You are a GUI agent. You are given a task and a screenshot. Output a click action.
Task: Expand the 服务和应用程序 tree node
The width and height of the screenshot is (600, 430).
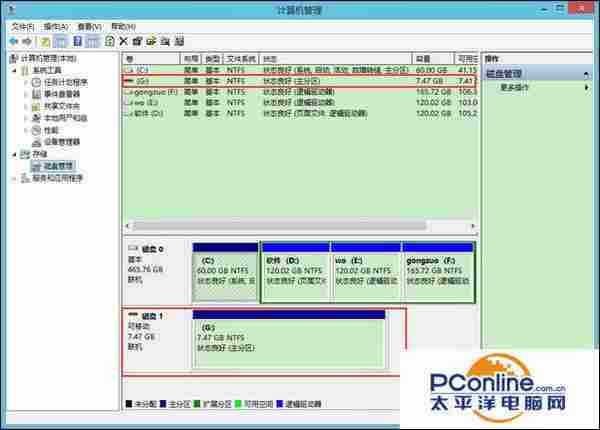click(14, 178)
